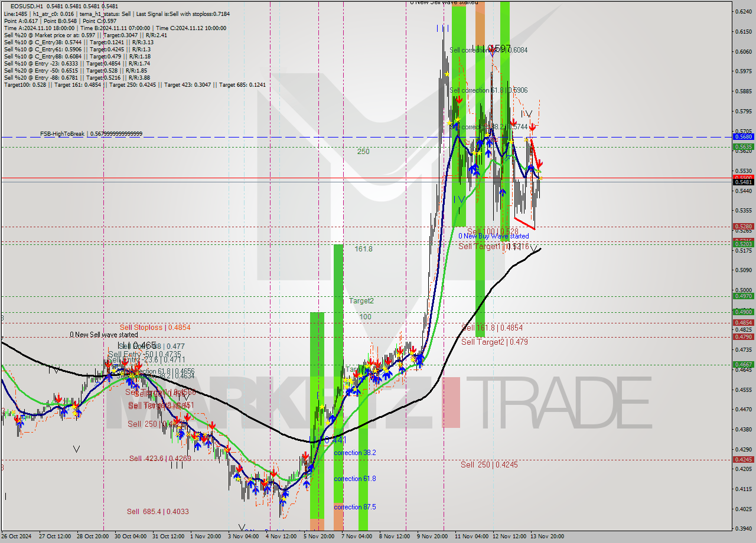The image size is (756, 543).
Task: Select the blue correction 38.2 label
Action: [x=354, y=453]
